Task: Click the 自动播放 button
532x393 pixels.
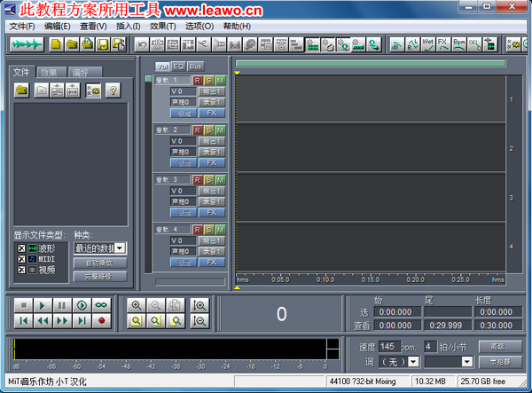Action: [x=100, y=263]
